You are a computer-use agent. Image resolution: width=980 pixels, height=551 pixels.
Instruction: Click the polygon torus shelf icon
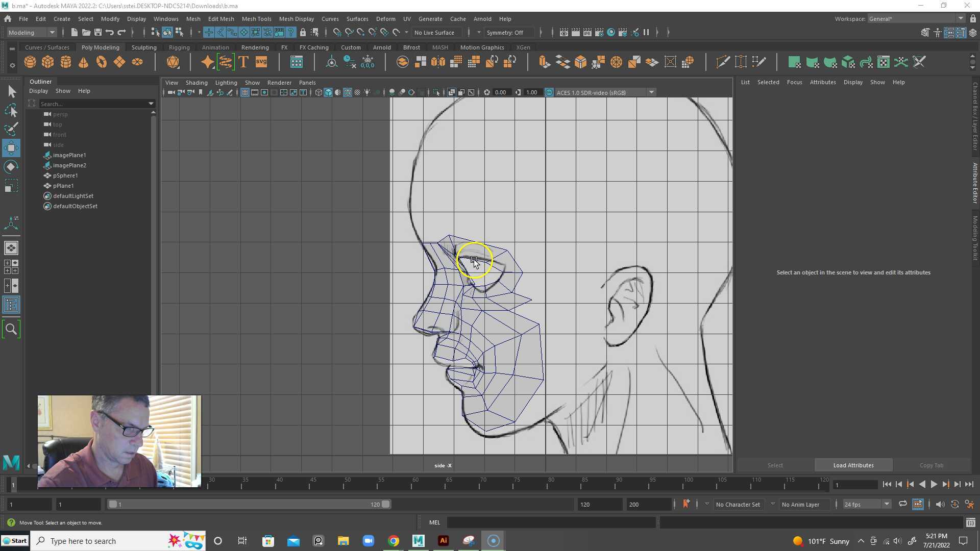pyautogui.click(x=102, y=62)
